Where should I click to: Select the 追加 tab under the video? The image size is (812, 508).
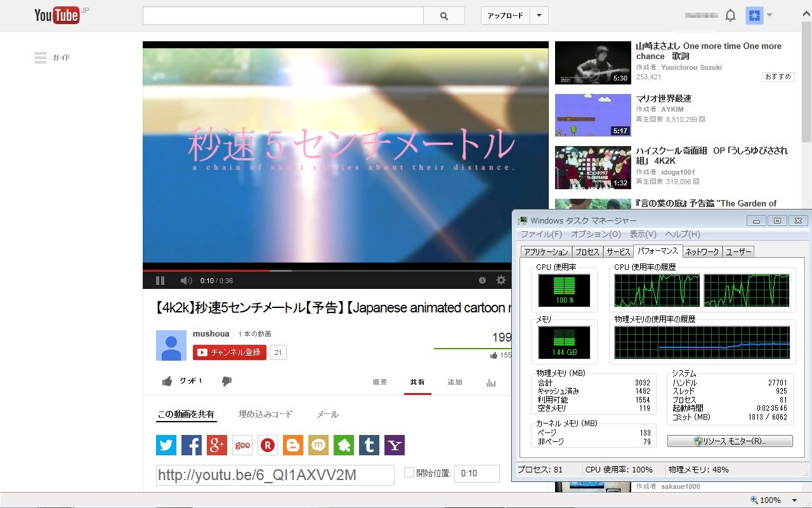pyautogui.click(x=455, y=382)
